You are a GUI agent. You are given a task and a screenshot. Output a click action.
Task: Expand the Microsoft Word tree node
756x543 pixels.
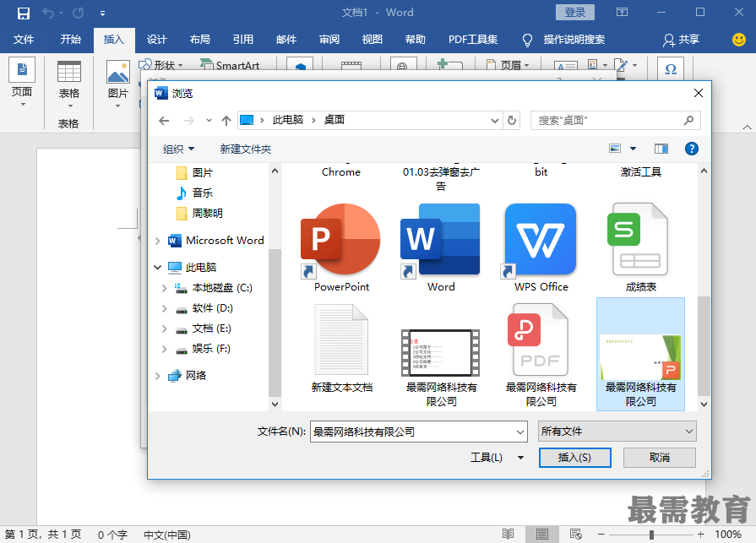(x=158, y=241)
